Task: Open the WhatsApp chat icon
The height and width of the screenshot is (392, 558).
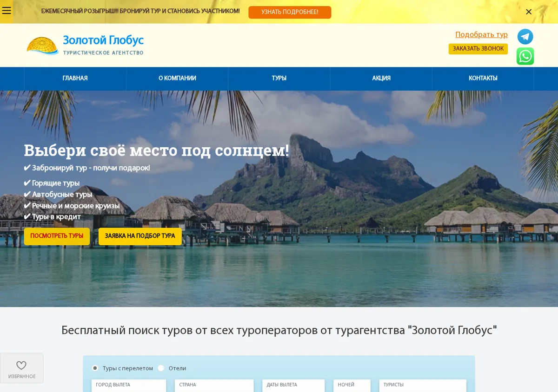Action: click(525, 56)
